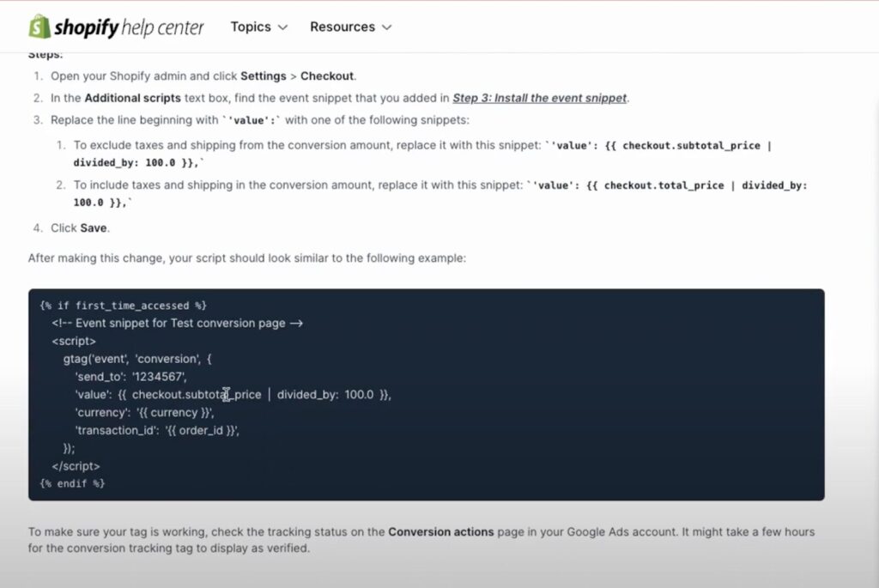Click the bold Checkout text in step 1
Viewport: 879px width, 588px height.
pos(327,76)
